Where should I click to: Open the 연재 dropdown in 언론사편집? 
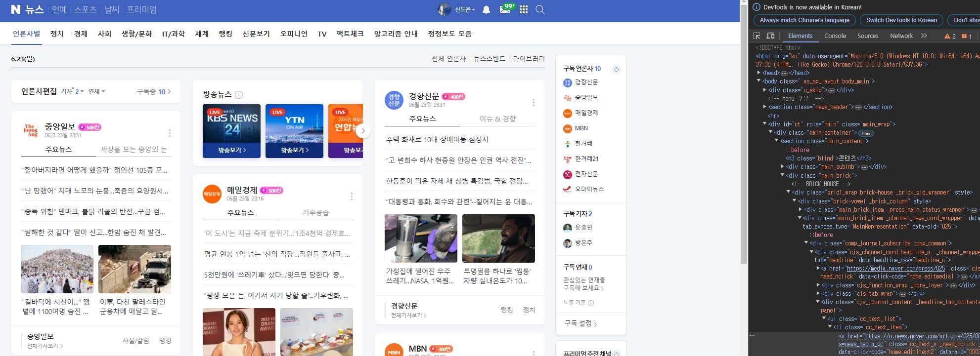[97, 91]
